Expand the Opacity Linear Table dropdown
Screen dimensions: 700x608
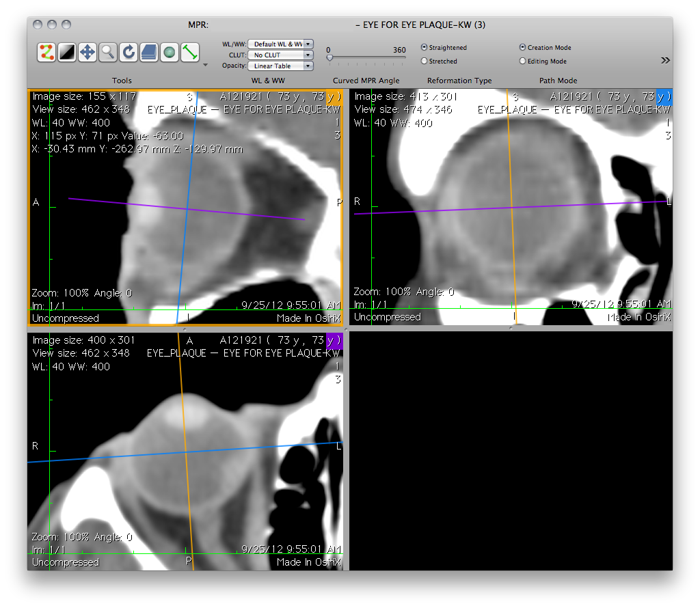click(280, 66)
